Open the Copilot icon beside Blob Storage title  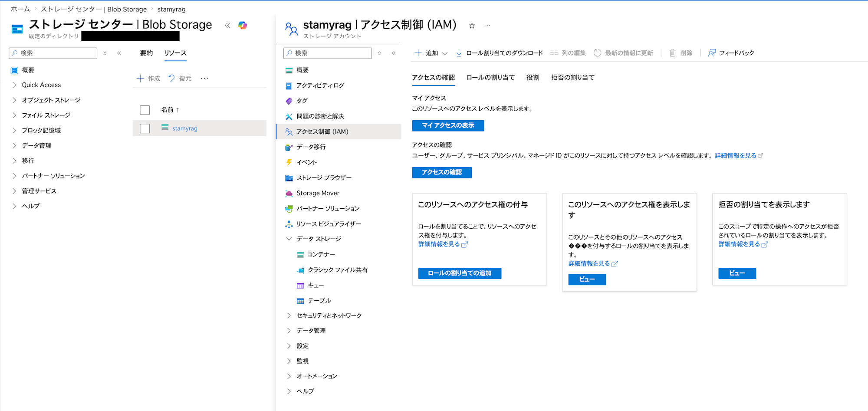point(243,25)
